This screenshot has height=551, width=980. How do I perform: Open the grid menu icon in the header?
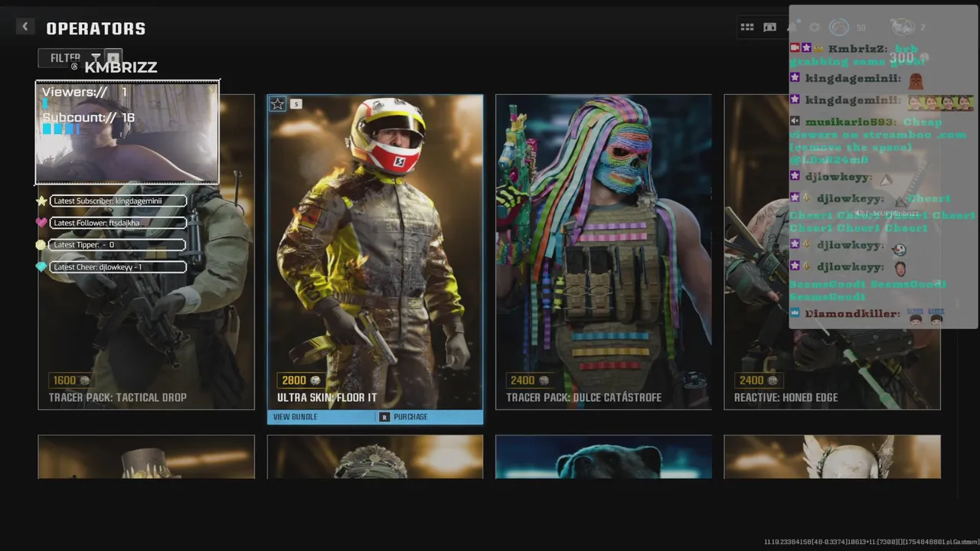[x=747, y=28]
